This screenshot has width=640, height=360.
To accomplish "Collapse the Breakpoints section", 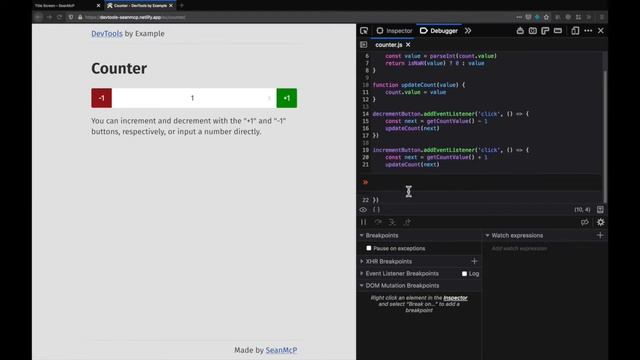I will pos(362,236).
